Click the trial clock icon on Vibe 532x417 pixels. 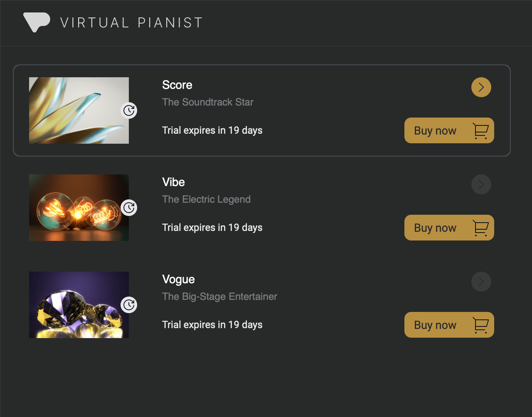129,208
